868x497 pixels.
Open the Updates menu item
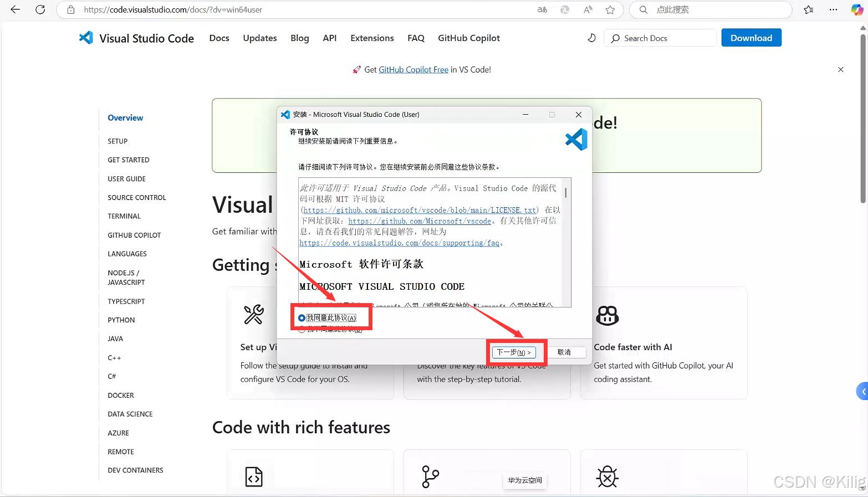(260, 38)
